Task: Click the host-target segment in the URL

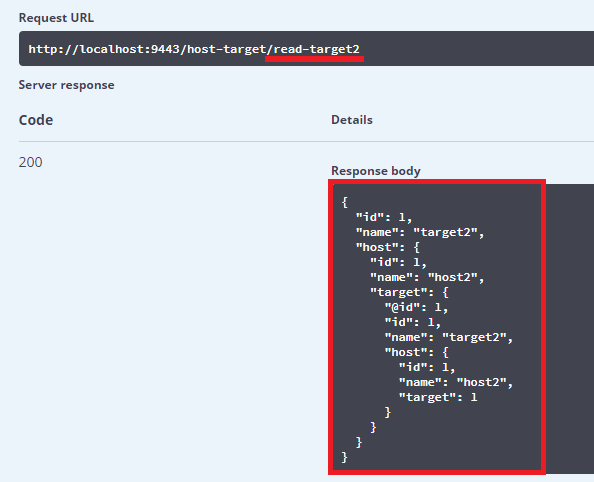Action: click(x=227, y=49)
